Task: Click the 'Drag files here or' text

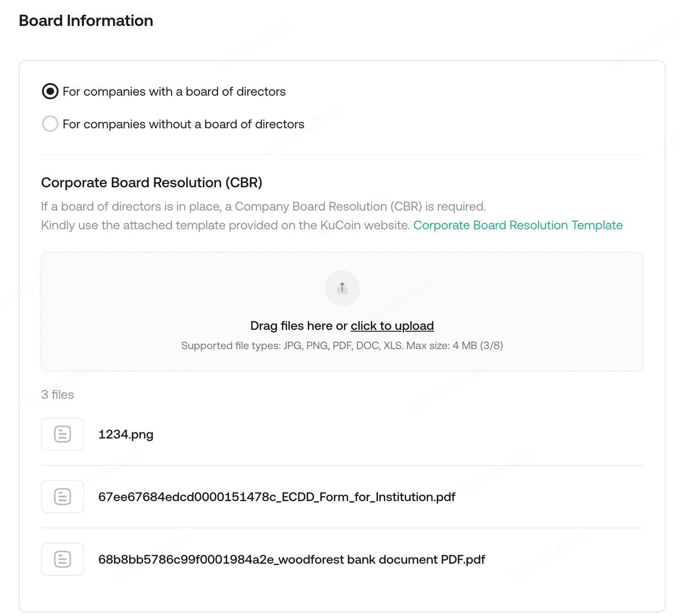Action: click(x=298, y=326)
